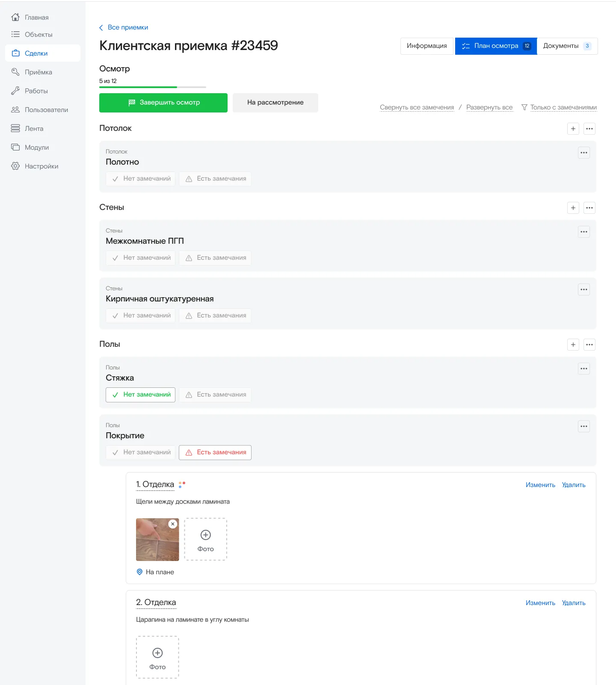This screenshot has width=616, height=685.
Task: Open the Информация tab
Action: point(426,46)
